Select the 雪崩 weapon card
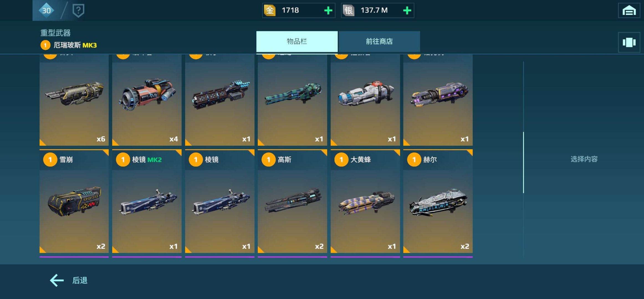Viewport: 644px width, 299px height. click(74, 201)
